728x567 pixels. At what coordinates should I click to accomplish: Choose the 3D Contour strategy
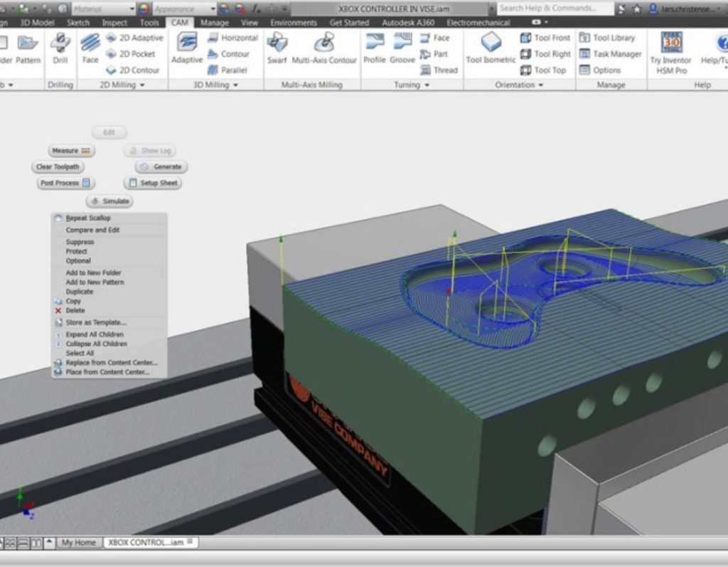click(228, 54)
